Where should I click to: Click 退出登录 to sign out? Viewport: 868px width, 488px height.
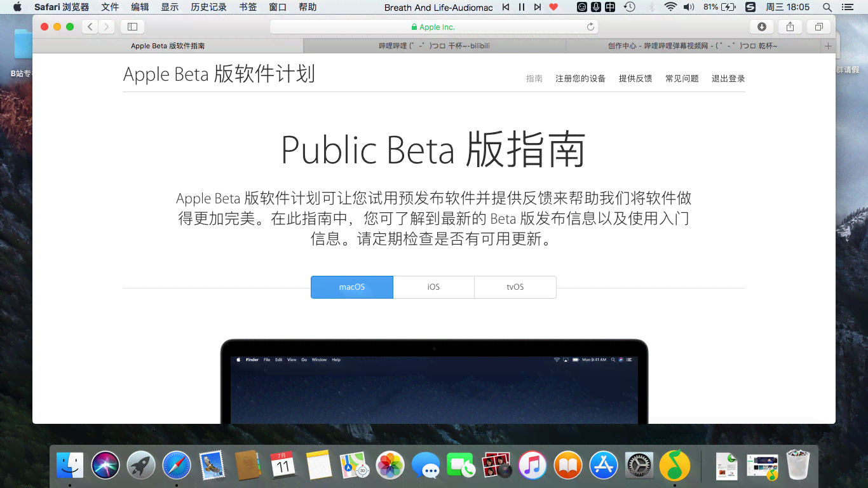tap(728, 79)
